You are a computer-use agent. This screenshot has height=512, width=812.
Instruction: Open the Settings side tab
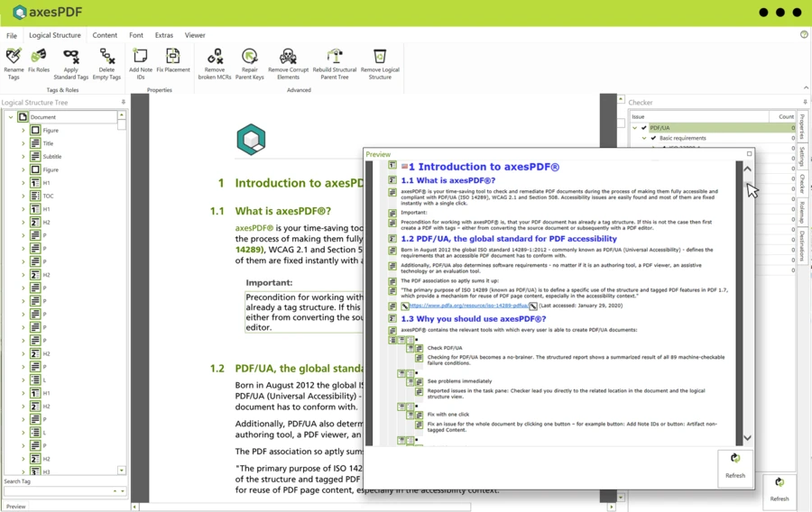point(802,157)
